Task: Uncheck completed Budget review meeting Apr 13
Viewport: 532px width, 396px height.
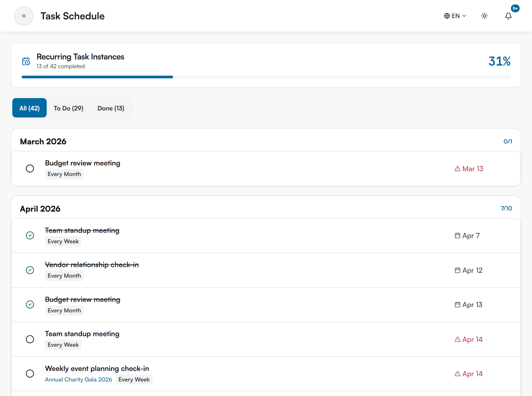Action: tap(30, 304)
